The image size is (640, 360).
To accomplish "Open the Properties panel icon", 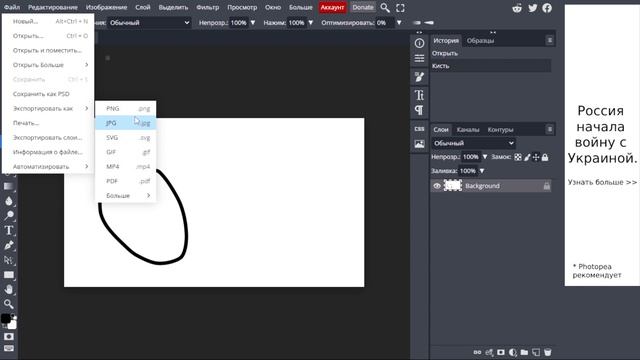I will click(419, 58).
